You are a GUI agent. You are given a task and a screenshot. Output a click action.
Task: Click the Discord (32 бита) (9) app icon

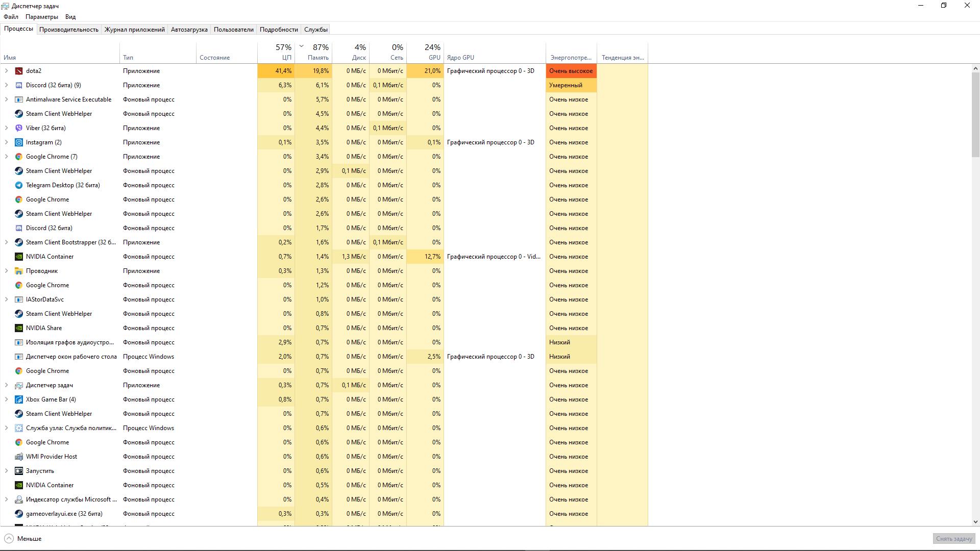coord(19,85)
